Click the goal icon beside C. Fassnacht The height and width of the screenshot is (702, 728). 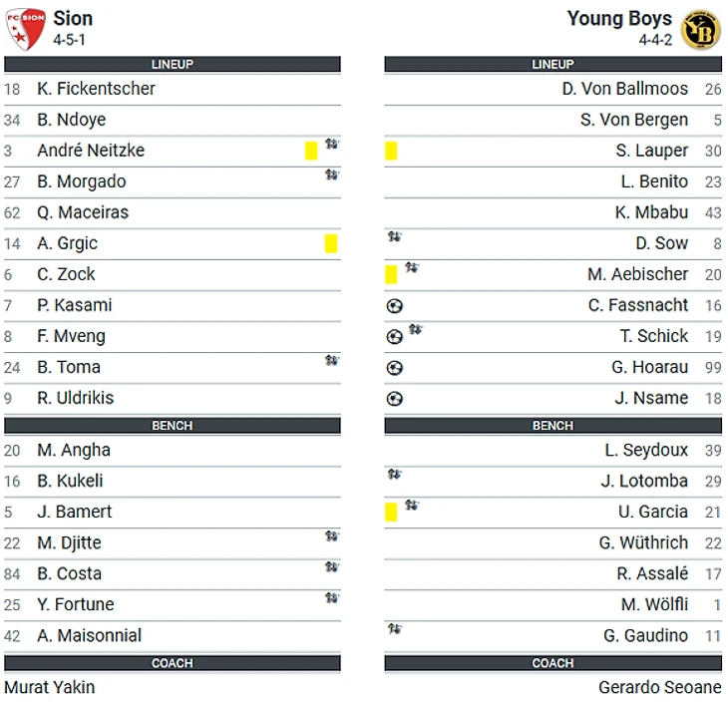click(x=395, y=306)
